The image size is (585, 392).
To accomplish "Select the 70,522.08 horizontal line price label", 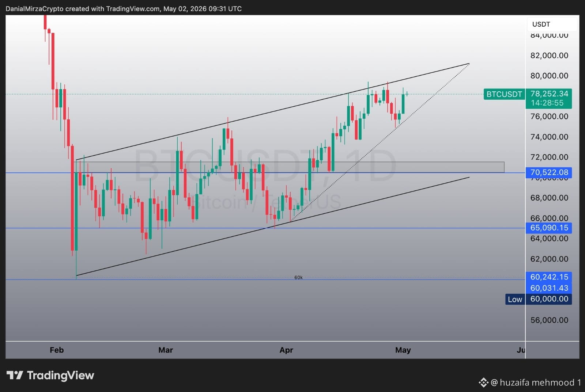I will coord(549,172).
